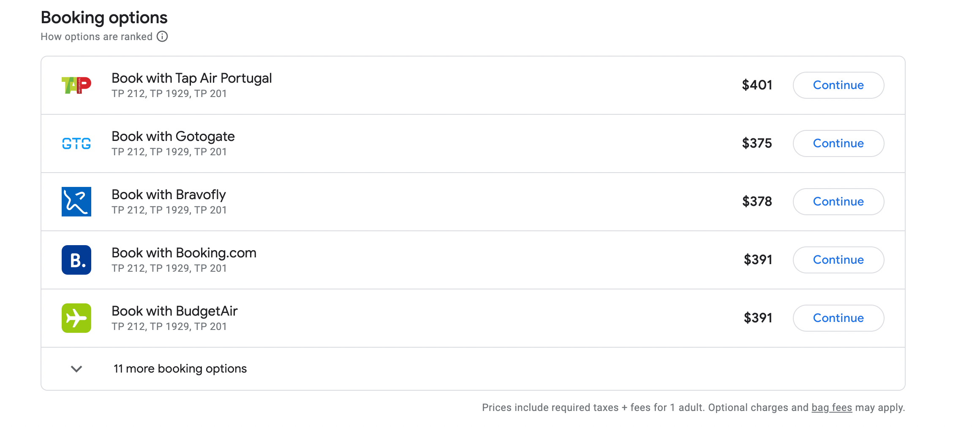Open the info icon beside ranking text
Screen dimensions: 980x427
(162, 37)
